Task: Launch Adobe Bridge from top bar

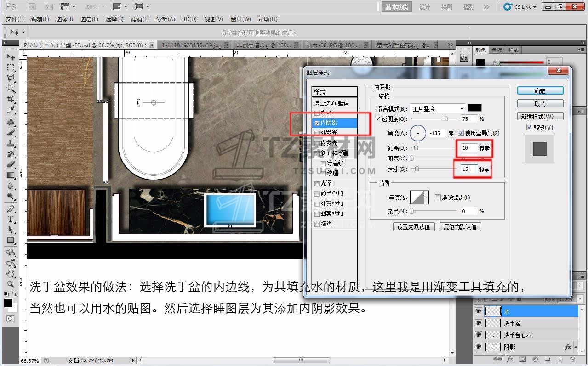Action: [32, 7]
